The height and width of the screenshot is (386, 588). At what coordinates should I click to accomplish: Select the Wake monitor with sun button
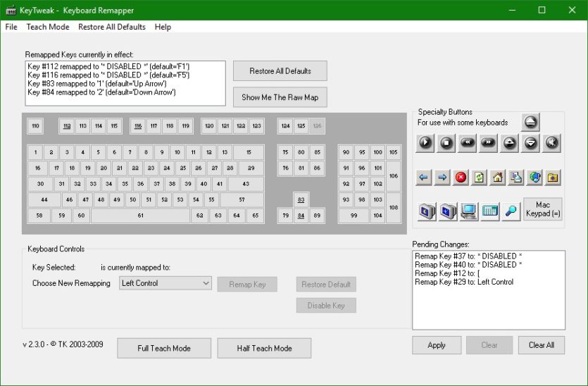(x=448, y=211)
